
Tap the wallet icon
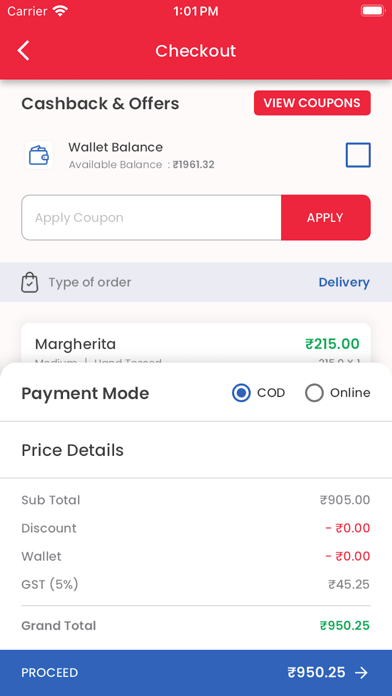[39, 155]
